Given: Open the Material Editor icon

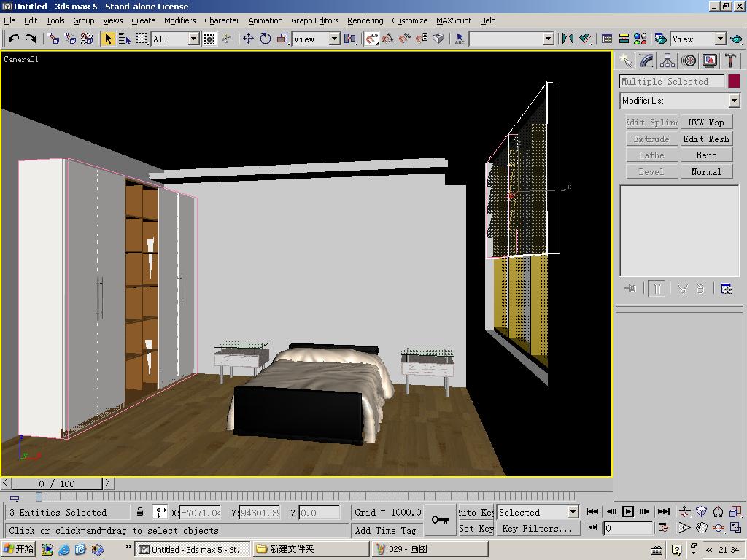Looking at the screenshot, I should click(x=640, y=39).
